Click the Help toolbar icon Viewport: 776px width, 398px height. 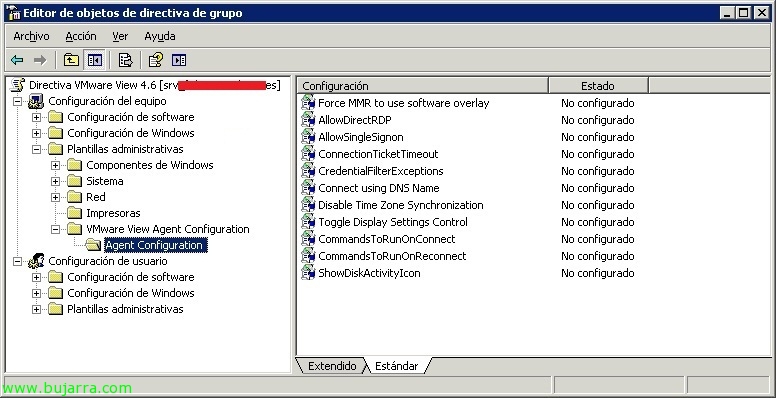pos(156,60)
